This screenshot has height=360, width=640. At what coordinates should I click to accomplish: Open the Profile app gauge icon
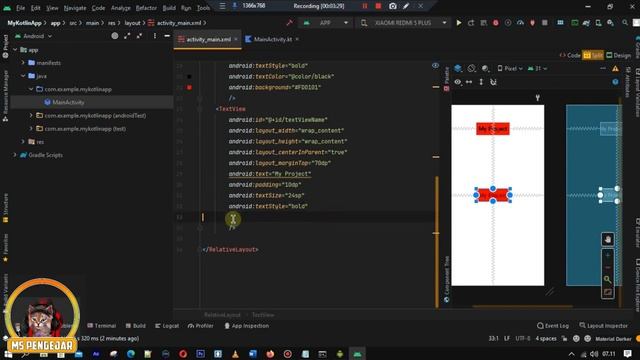(520, 23)
